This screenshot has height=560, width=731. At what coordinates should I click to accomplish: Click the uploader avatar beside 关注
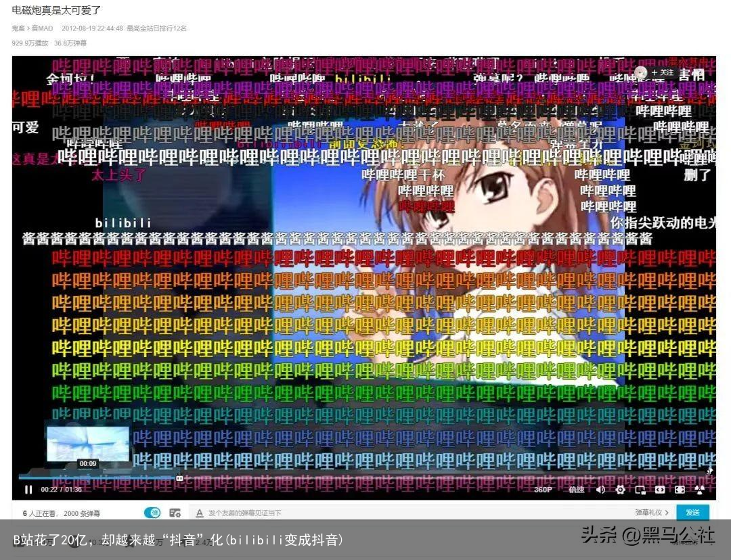[641, 72]
